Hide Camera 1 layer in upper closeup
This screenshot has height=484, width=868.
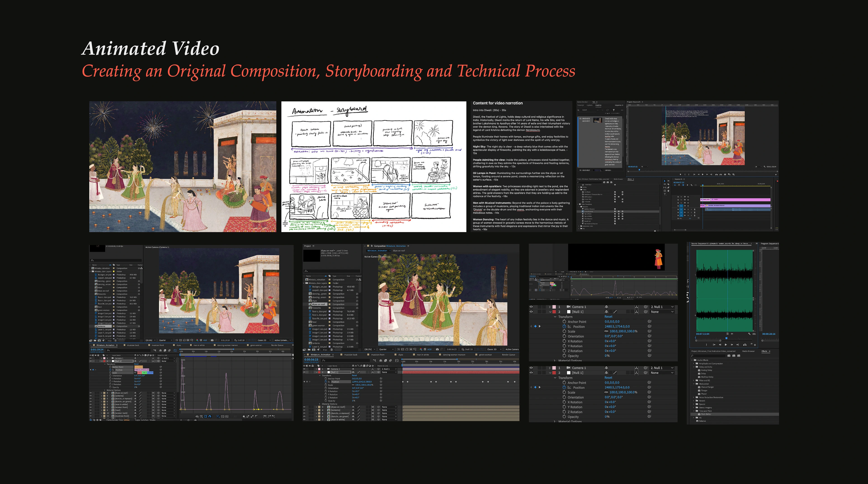[x=531, y=307]
